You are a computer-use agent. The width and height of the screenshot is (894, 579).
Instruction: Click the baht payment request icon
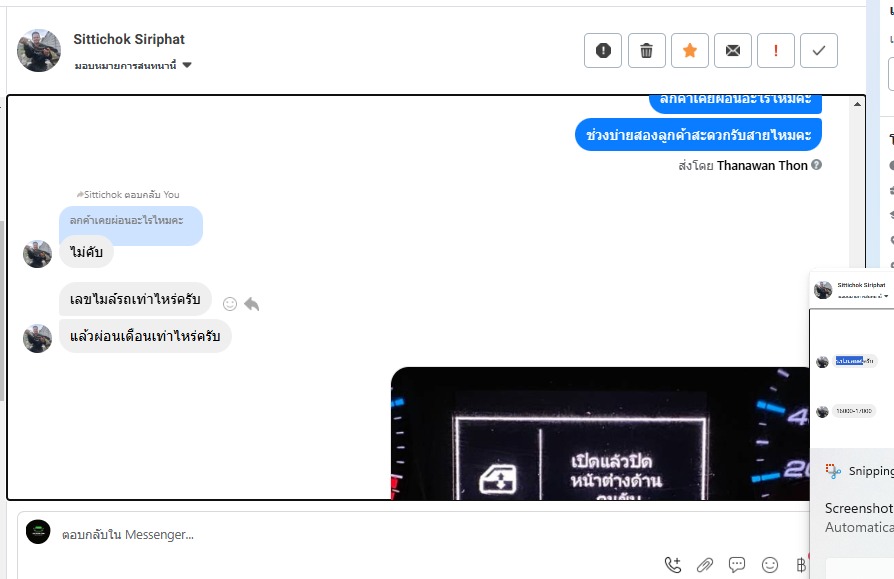point(800,565)
